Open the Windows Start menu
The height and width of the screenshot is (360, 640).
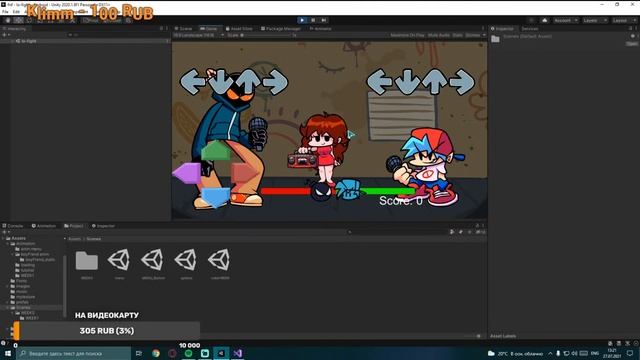pos(8,353)
